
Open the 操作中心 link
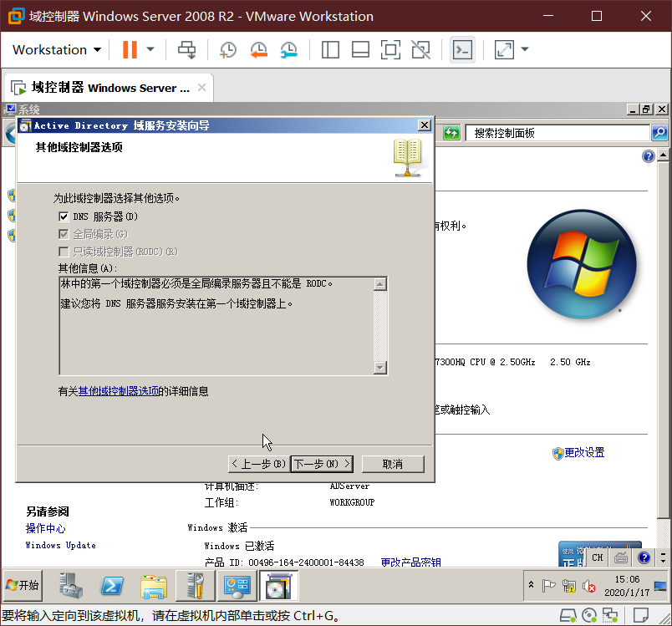tap(45, 529)
